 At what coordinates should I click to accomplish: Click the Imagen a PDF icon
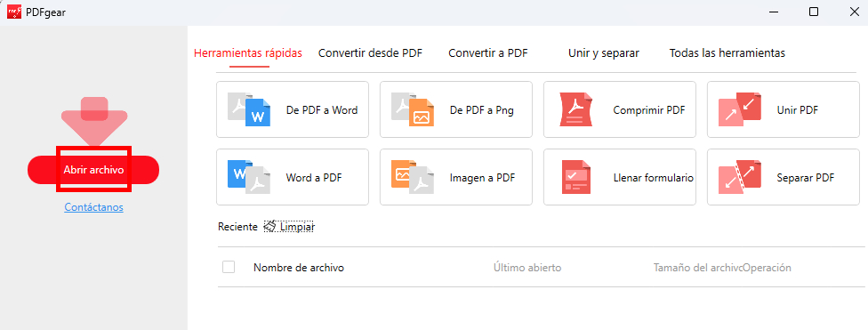413,177
